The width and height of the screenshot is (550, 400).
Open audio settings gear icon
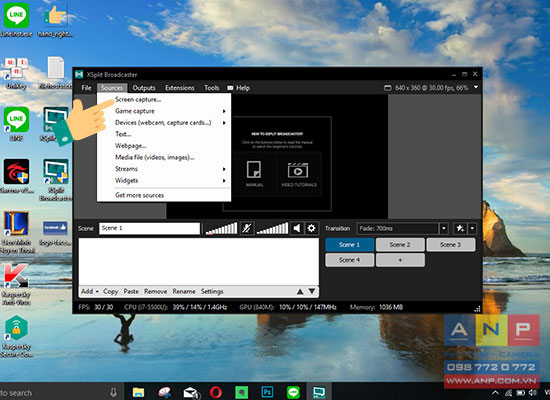pos(311,228)
